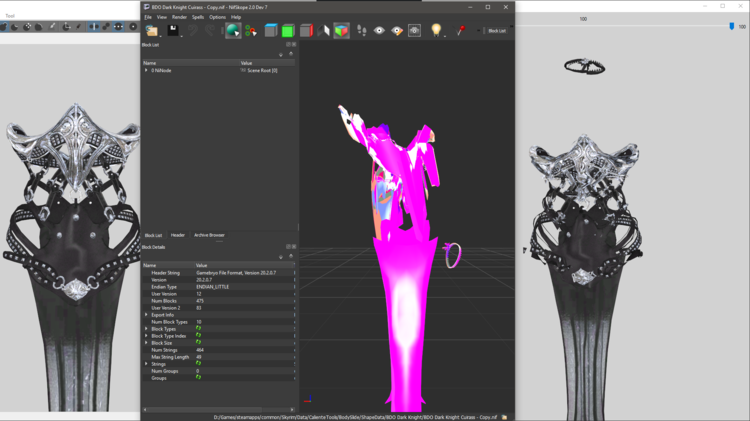Expand the Export Info row

146,315
